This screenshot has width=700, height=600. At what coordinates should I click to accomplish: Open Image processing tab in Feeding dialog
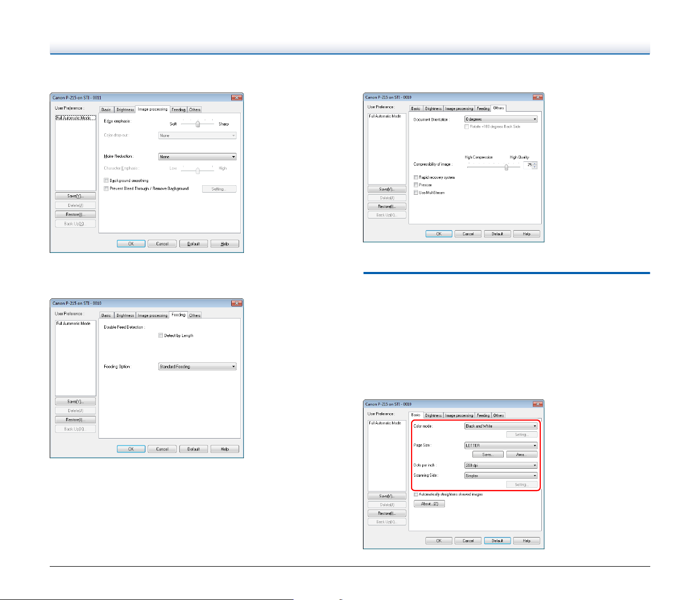pos(152,315)
